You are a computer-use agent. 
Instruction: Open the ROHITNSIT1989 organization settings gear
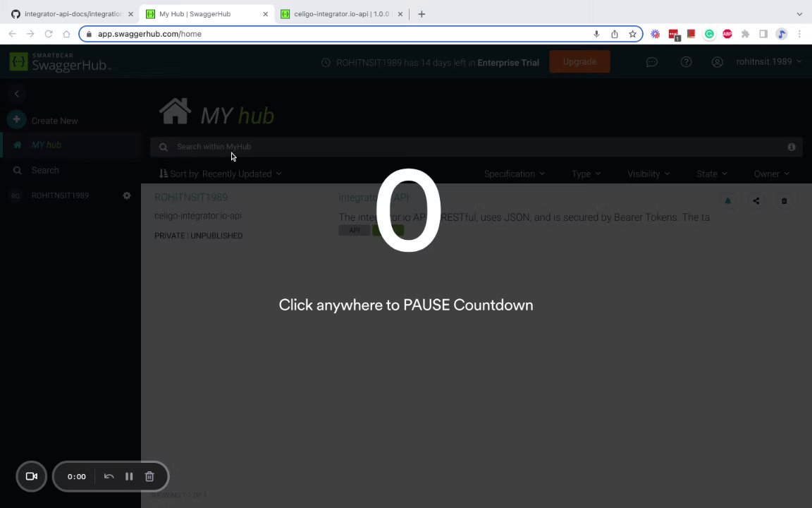click(x=126, y=195)
